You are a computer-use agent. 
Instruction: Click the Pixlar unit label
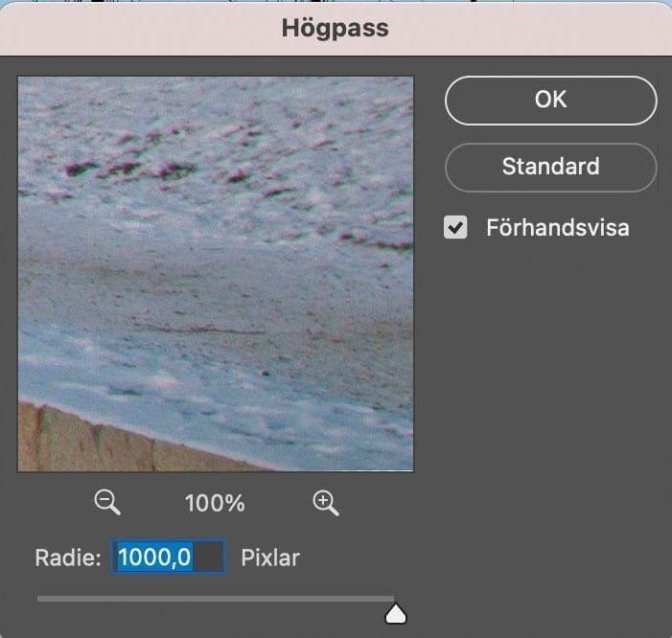[x=270, y=558]
